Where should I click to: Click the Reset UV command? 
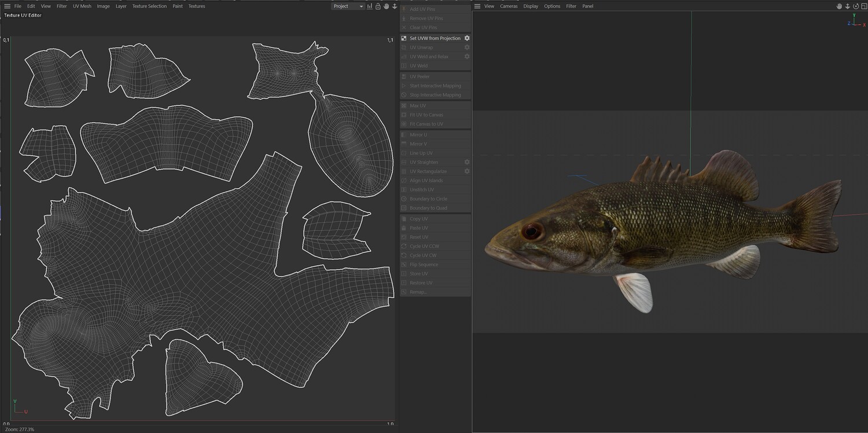(x=435, y=237)
